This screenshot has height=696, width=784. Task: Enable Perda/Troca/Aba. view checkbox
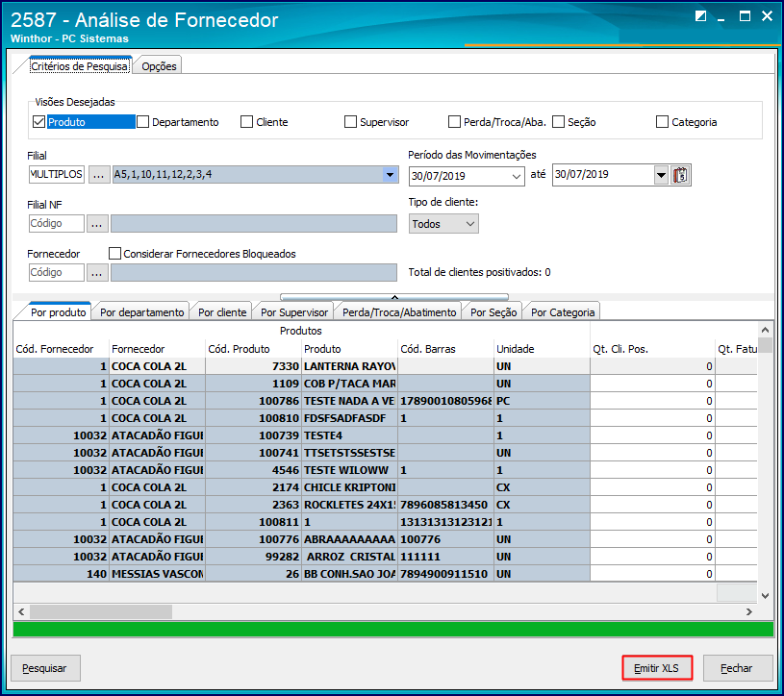point(454,122)
